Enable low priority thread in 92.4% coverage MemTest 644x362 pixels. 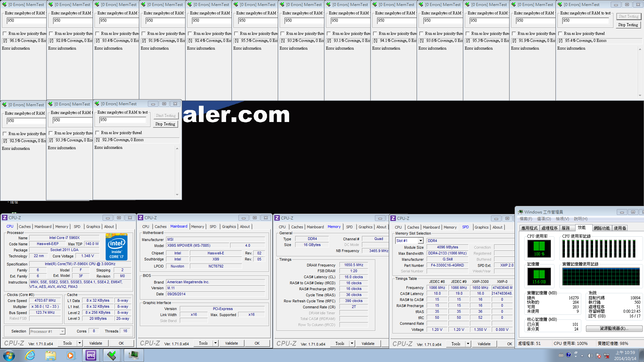tap(190, 34)
